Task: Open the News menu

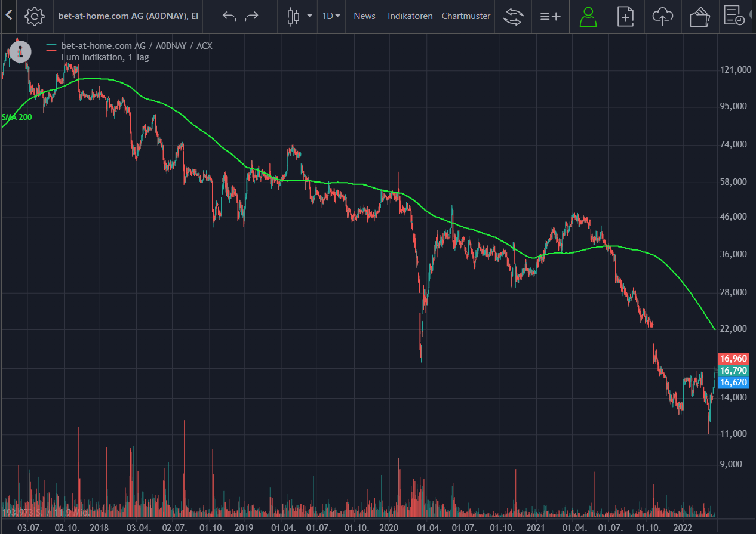Action: pyautogui.click(x=364, y=16)
